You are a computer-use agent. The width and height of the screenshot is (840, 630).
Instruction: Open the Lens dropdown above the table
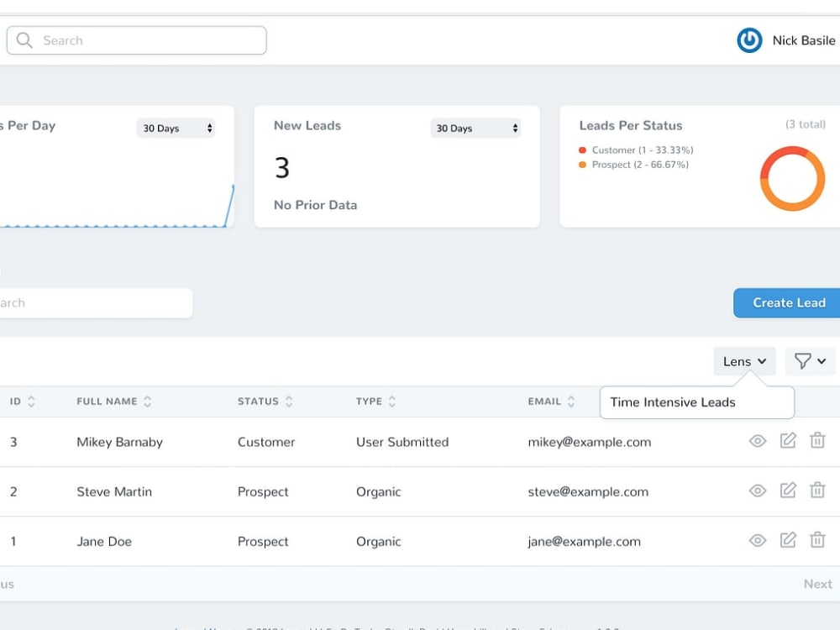pos(743,360)
